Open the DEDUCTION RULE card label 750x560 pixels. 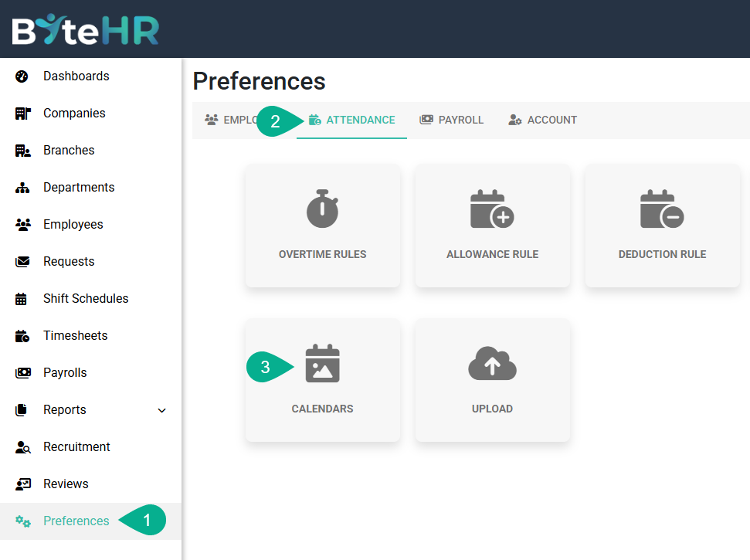coord(662,254)
